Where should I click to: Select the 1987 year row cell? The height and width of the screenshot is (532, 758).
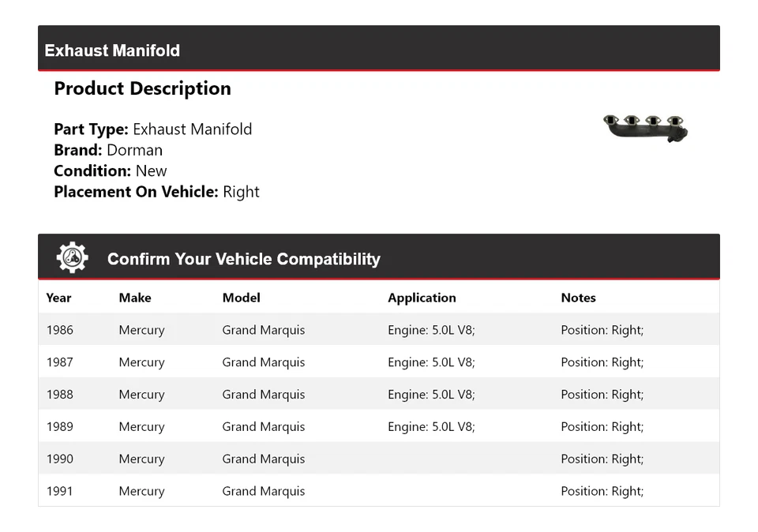pos(60,362)
